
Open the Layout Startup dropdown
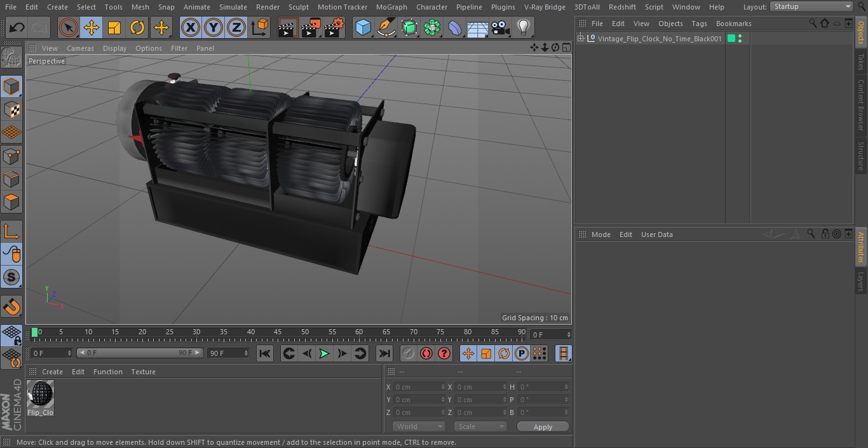pos(812,6)
